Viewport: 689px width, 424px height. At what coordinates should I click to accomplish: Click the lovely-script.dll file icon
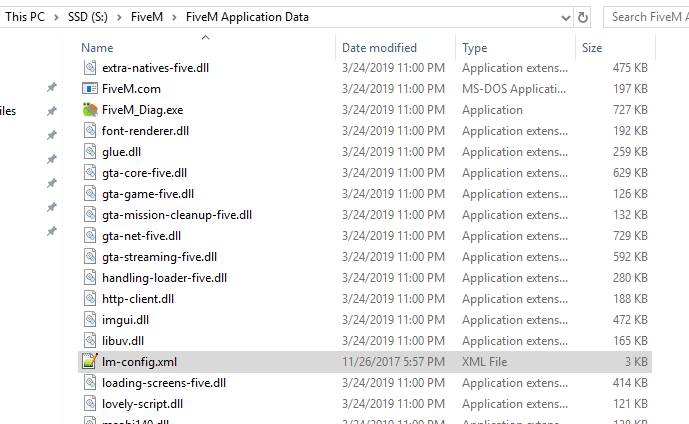[x=90, y=404]
